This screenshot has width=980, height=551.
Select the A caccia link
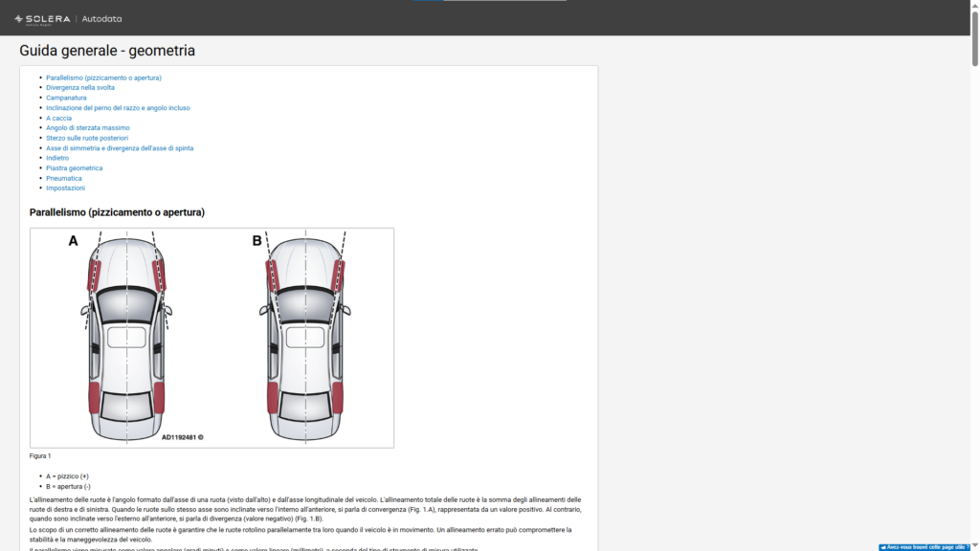[58, 118]
